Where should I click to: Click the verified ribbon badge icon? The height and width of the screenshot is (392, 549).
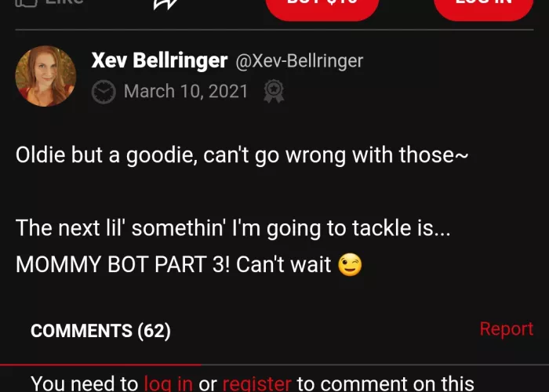coord(274,92)
